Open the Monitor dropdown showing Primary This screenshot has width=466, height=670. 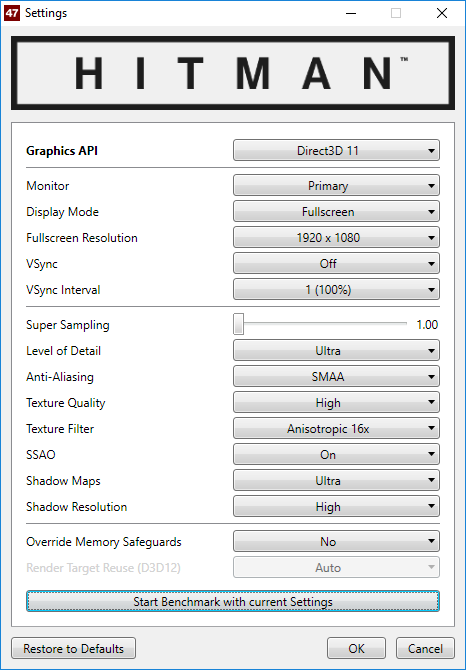(336, 185)
